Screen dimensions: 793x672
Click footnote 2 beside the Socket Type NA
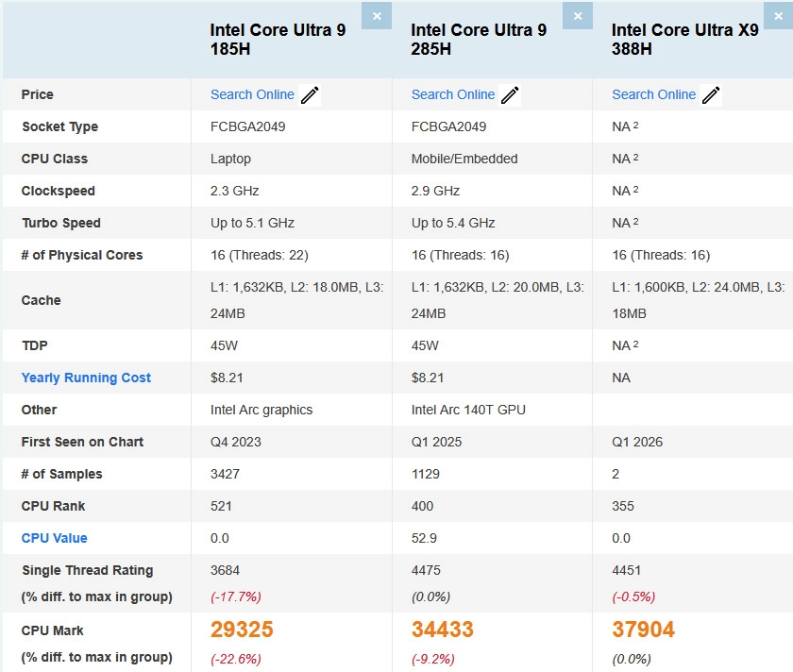click(x=636, y=126)
